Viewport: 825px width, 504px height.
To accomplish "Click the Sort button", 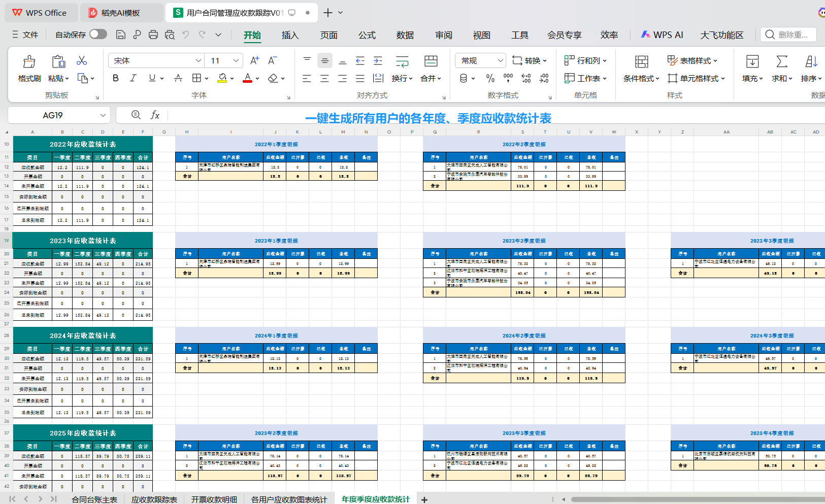I will pyautogui.click(x=811, y=69).
